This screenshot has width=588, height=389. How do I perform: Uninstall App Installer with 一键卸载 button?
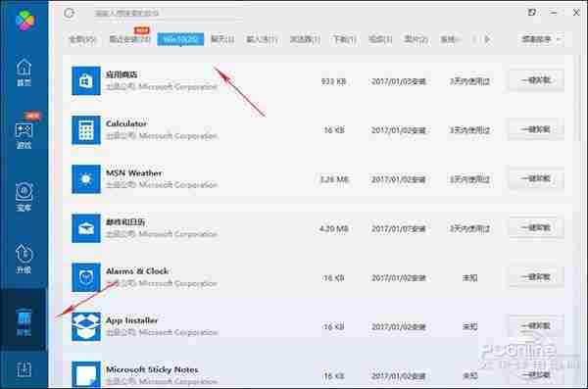click(x=536, y=326)
